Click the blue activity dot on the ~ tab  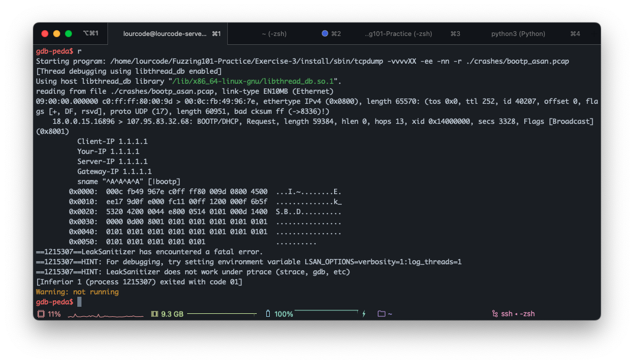325,34
